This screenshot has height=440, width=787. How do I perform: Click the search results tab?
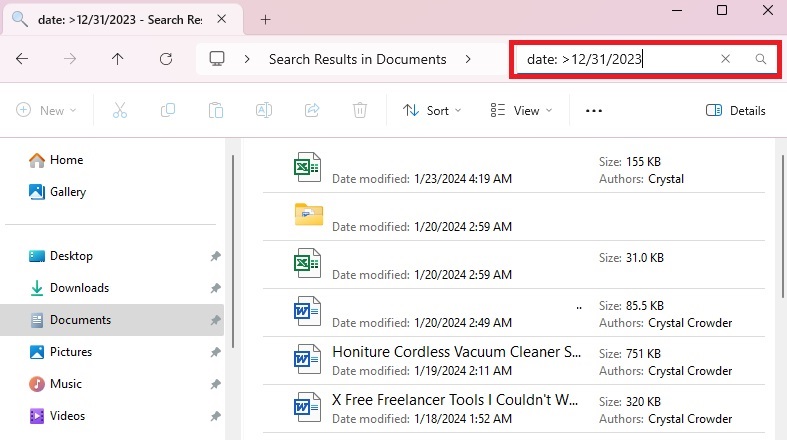123,20
